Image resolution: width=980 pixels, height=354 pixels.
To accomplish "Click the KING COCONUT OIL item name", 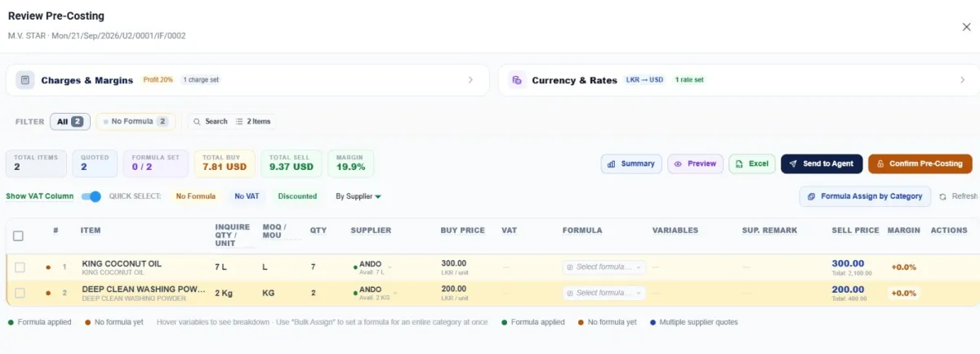I will 122,264.
